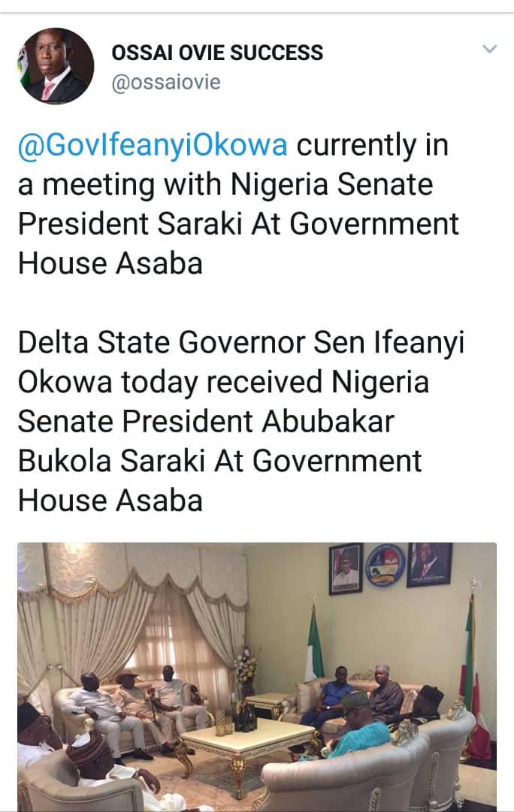The image size is (514, 812).
Task: Tap the left framed portrait in the photo
Action: 346,568
